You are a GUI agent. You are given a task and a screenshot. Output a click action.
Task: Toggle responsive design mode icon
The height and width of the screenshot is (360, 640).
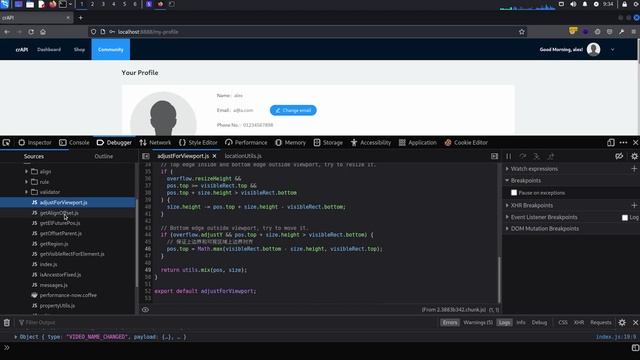(611, 142)
